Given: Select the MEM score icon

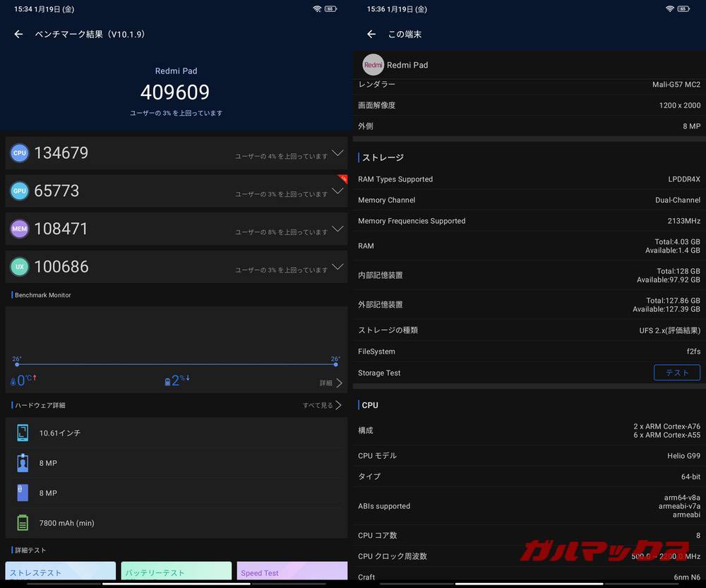Looking at the screenshot, I should click(x=19, y=229).
